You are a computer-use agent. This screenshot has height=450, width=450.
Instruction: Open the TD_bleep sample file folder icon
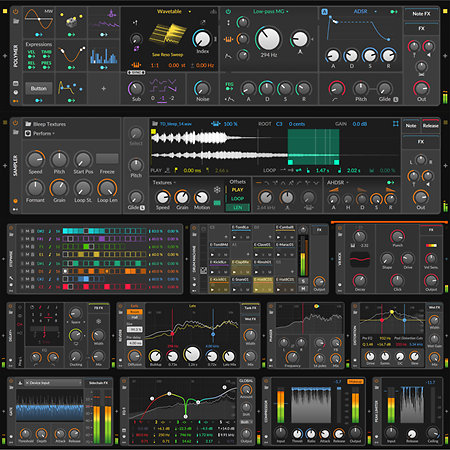tap(155, 124)
